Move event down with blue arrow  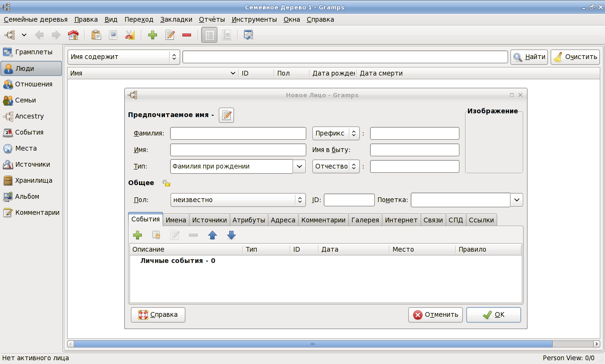[231, 235]
